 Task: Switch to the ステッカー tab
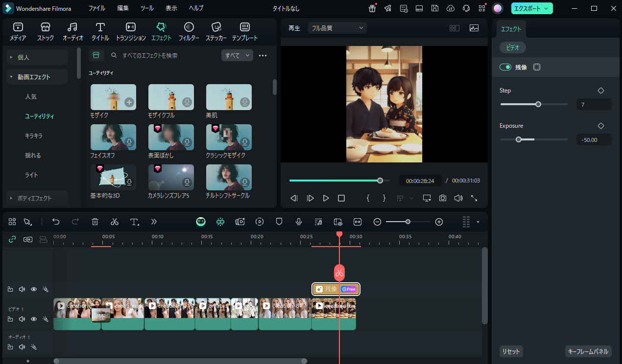coord(216,32)
